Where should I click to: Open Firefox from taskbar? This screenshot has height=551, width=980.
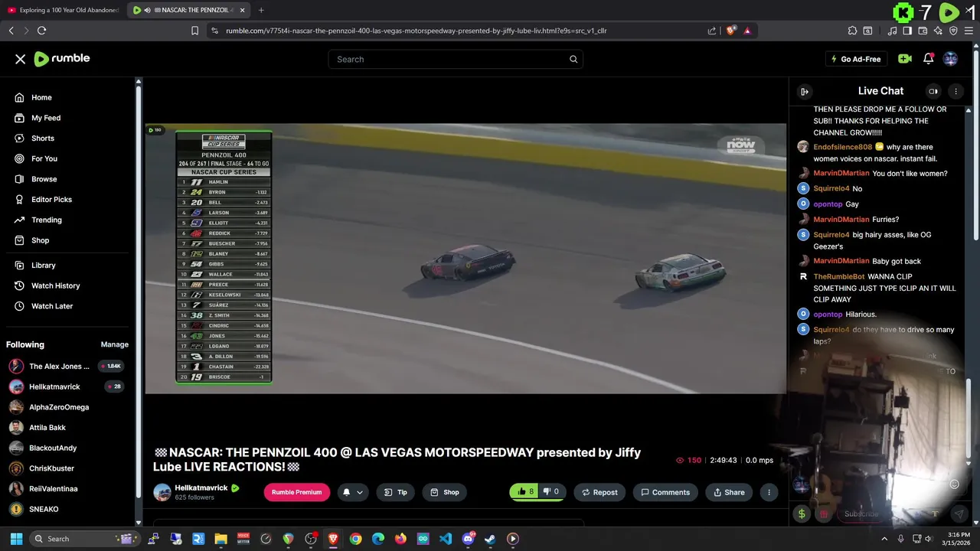click(400, 539)
